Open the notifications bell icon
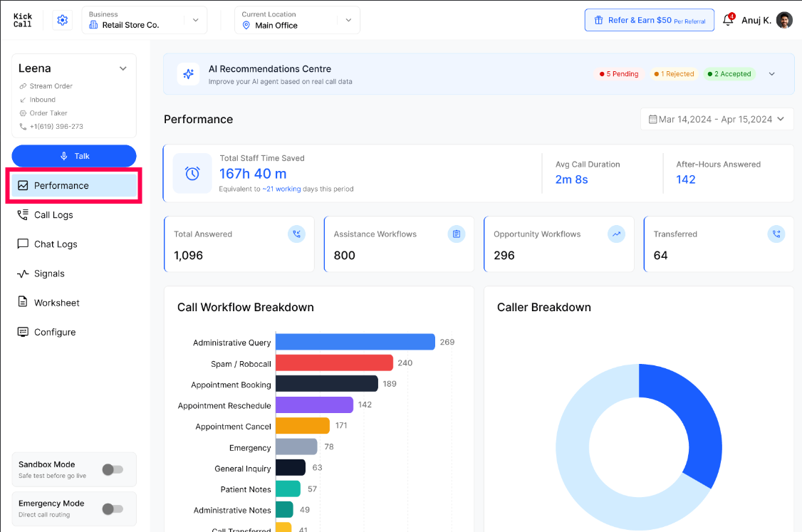The height and width of the screenshot is (532, 802). pyautogui.click(x=729, y=20)
